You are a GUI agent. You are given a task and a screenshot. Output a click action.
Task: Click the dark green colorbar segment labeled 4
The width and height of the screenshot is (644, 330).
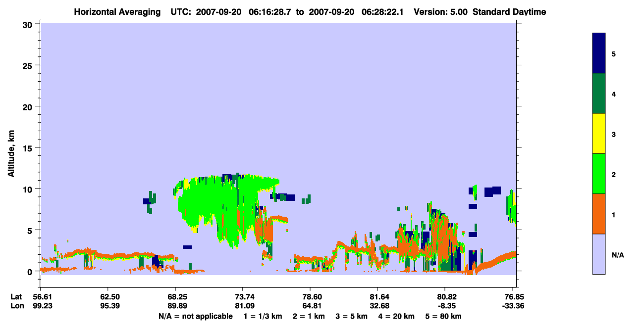(599, 94)
